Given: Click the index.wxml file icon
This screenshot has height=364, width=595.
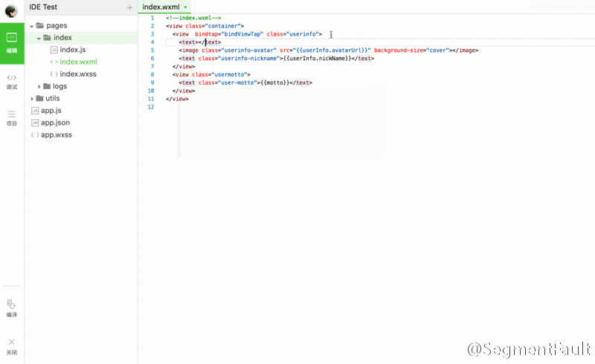Looking at the screenshot, I should [54, 62].
